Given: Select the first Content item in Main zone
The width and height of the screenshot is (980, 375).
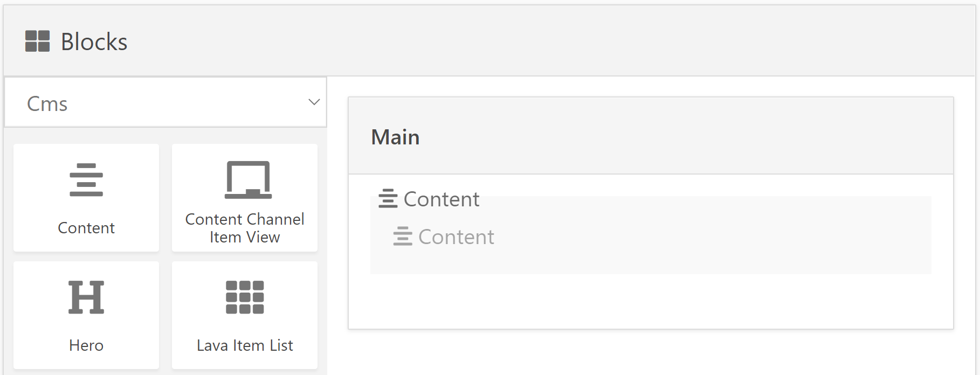Looking at the screenshot, I should pyautogui.click(x=429, y=199).
